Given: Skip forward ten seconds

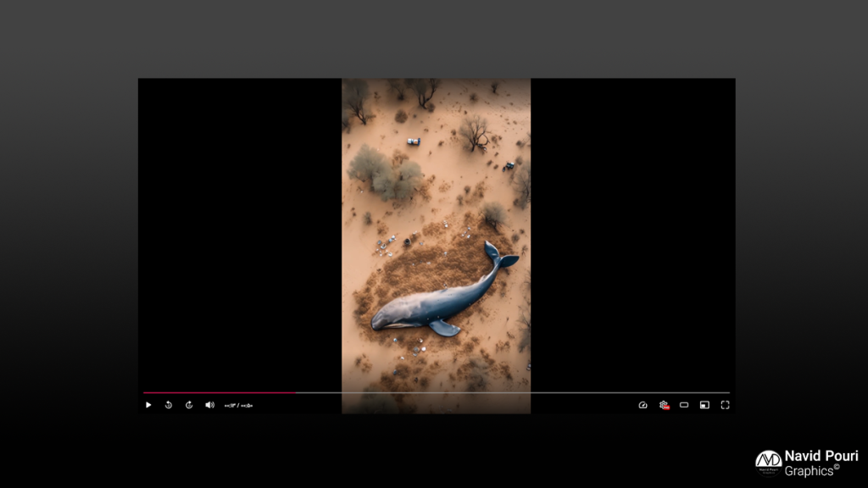Looking at the screenshot, I should click(x=189, y=405).
